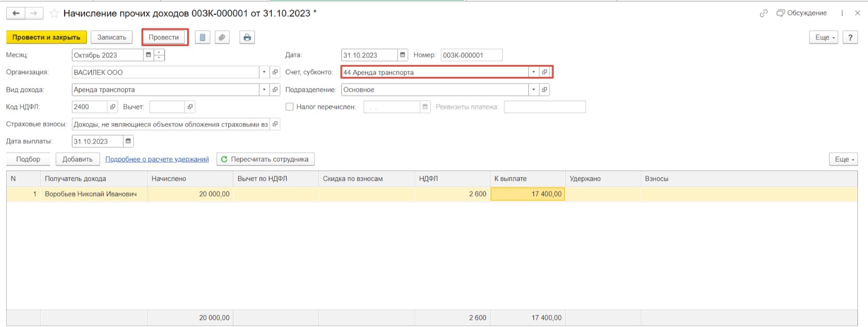Image resolution: width=868 pixels, height=327 pixels.
Task: Step the Месяц value with the spinner
Action: (x=159, y=55)
